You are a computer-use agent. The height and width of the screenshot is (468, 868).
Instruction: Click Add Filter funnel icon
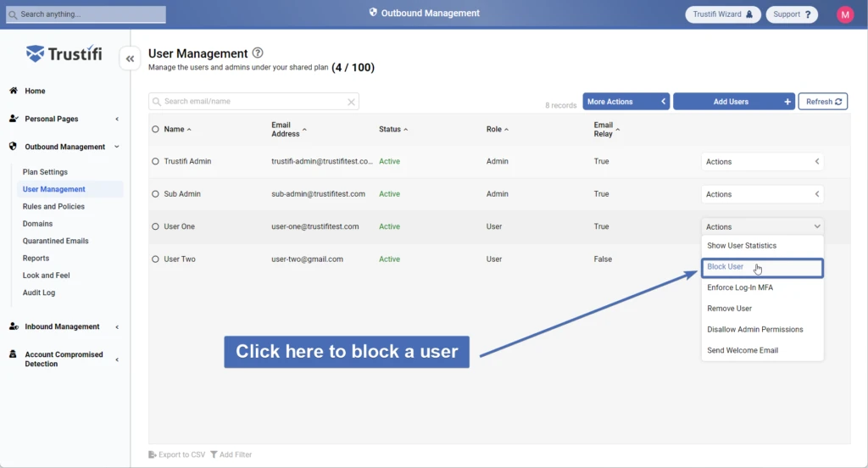point(214,454)
